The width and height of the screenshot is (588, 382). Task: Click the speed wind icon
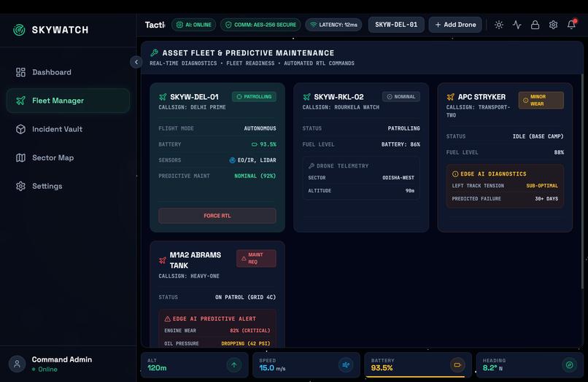click(x=346, y=365)
